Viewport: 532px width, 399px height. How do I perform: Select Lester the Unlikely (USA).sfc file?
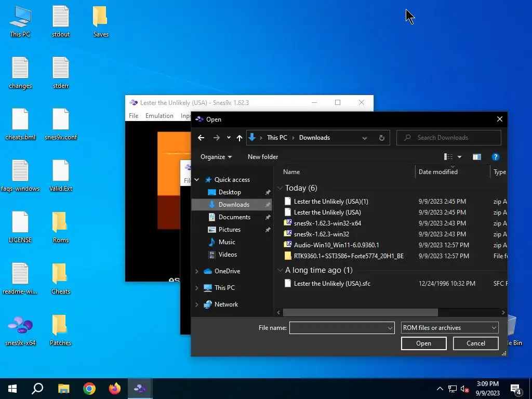coord(332,284)
